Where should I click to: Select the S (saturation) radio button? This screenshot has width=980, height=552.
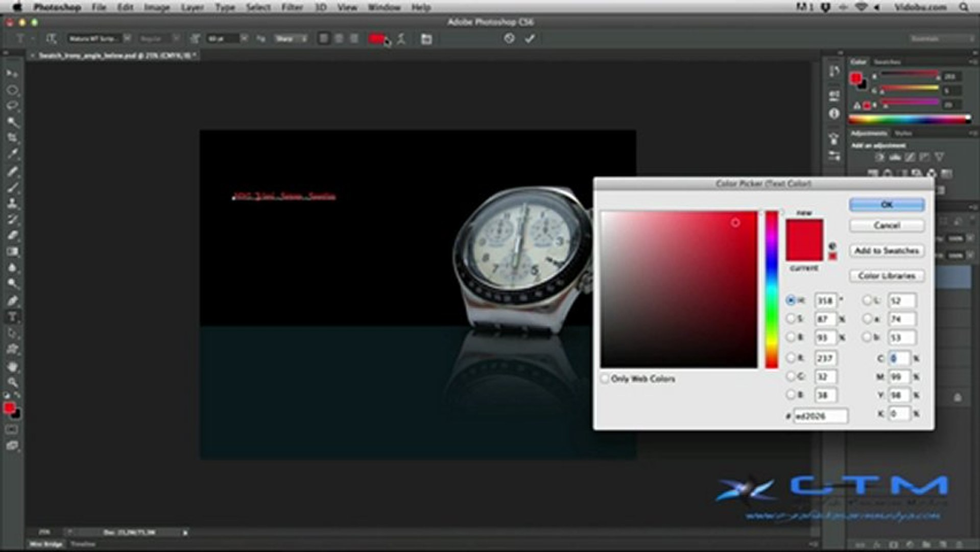coord(791,319)
